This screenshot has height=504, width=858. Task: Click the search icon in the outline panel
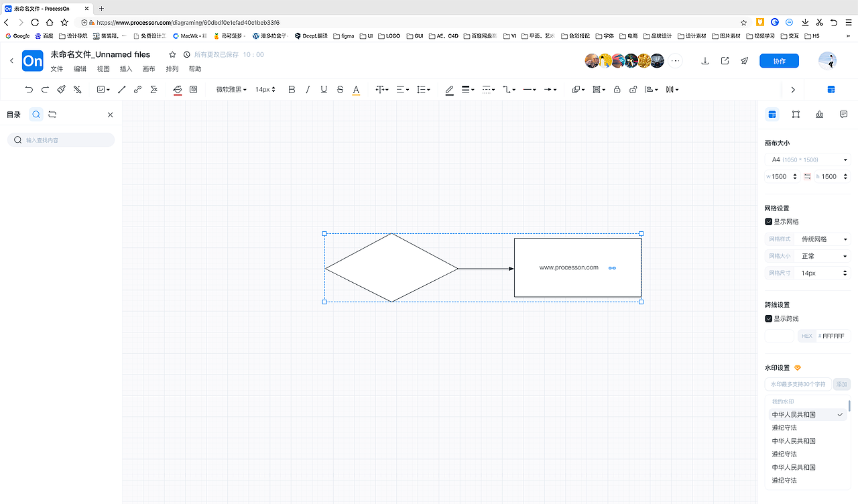36,115
